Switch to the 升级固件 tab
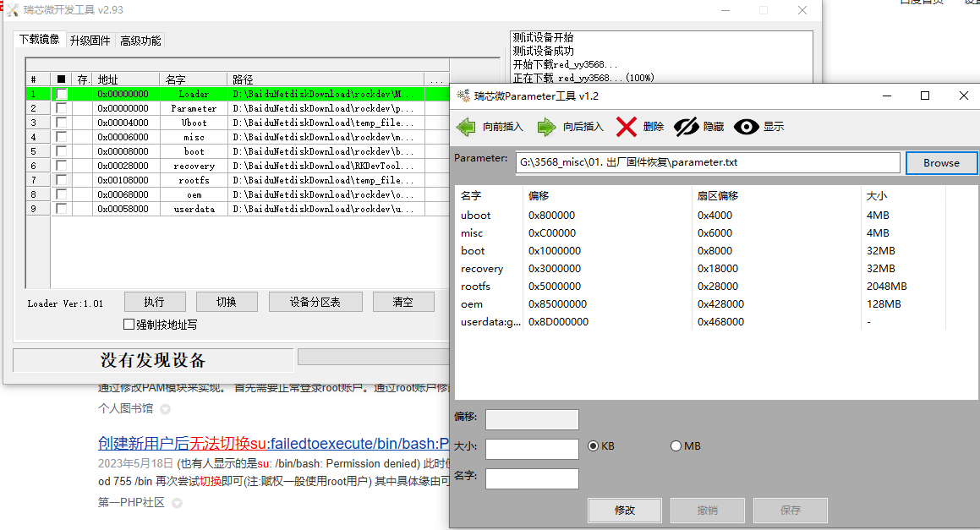The width and height of the screenshot is (980, 530). click(90, 41)
